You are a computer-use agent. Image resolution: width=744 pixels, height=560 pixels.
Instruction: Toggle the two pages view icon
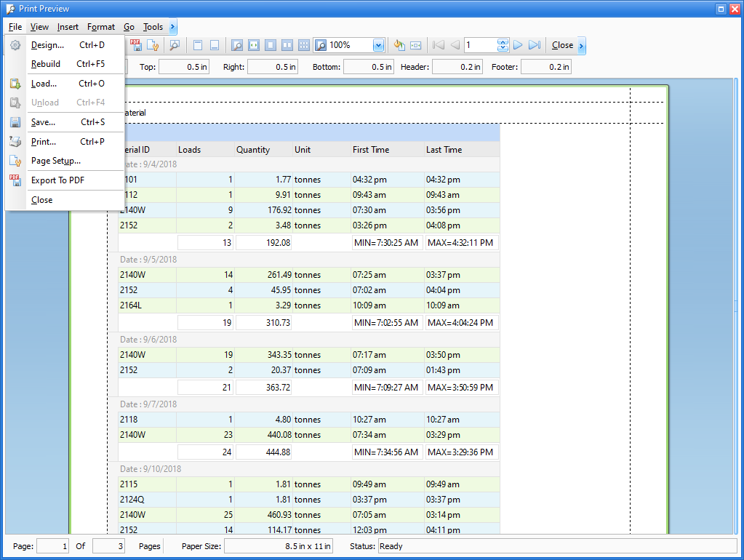pos(287,45)
